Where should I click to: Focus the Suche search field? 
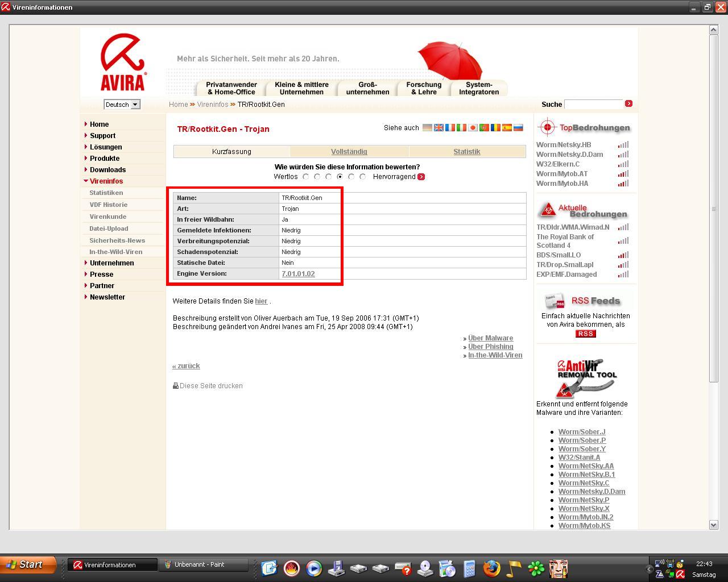tap(594, 104)
